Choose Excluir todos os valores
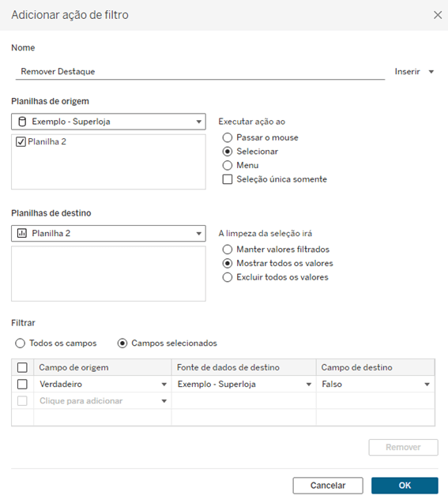Viewport: 448px width, 503px height. (x=228, y=277)
